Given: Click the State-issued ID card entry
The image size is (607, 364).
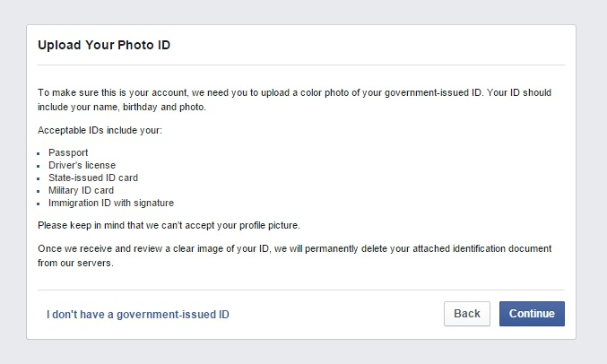Looking at the screenshot, I should click(93, 178).
